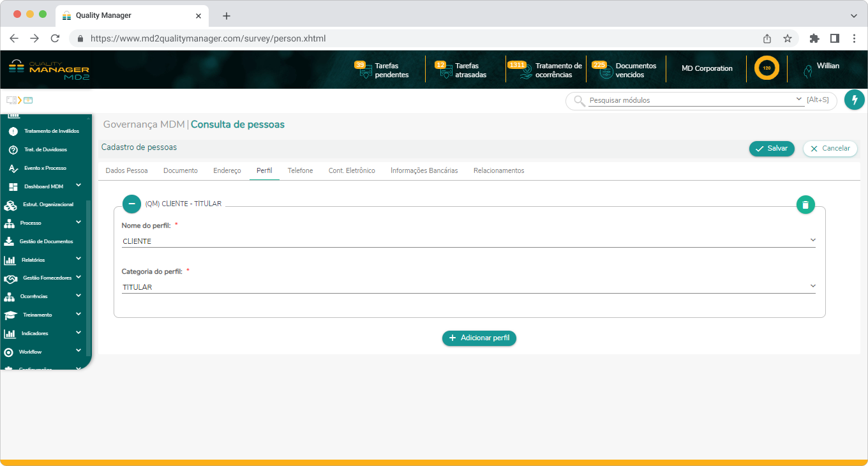Cancel the person registration with Cancelar

point(830,148)
